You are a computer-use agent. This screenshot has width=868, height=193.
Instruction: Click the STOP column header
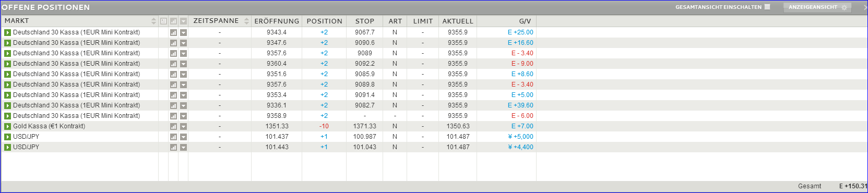pos(365,21)
